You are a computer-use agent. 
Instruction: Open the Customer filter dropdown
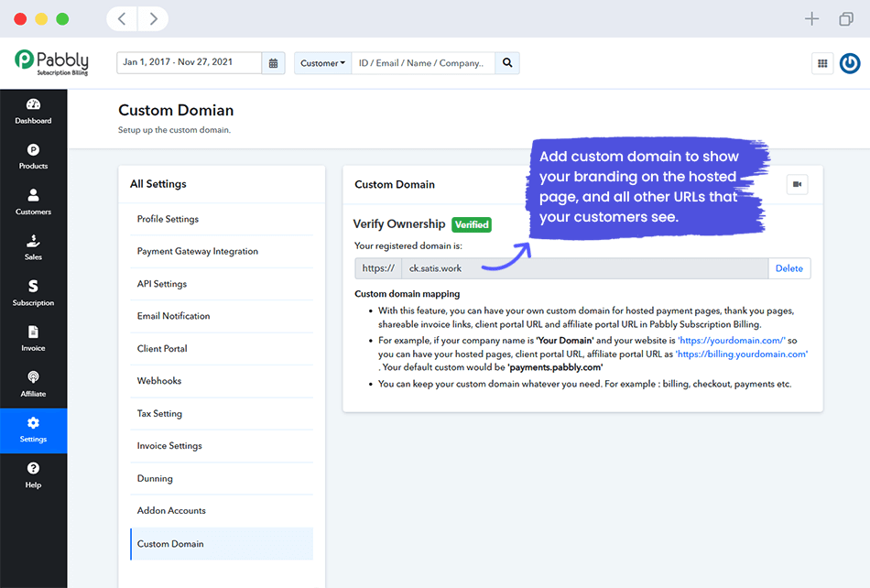click(x=322, y=63)
